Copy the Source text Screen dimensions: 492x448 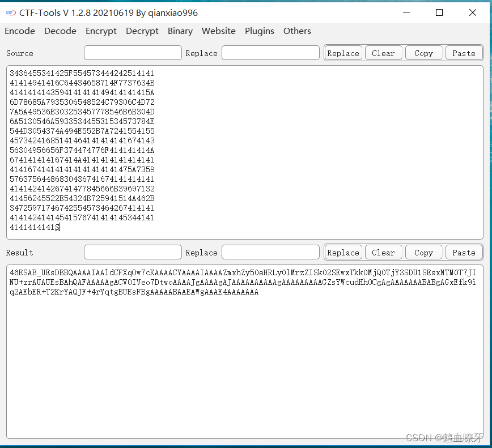pyautogui.click(x=423, y=53)
